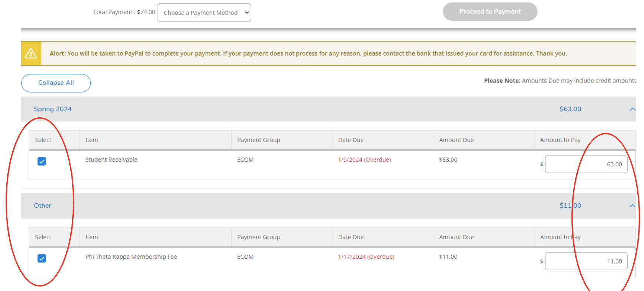Select the Phi Theta Kappa Membership Fee text
The image size is (644, 291).
131,257
